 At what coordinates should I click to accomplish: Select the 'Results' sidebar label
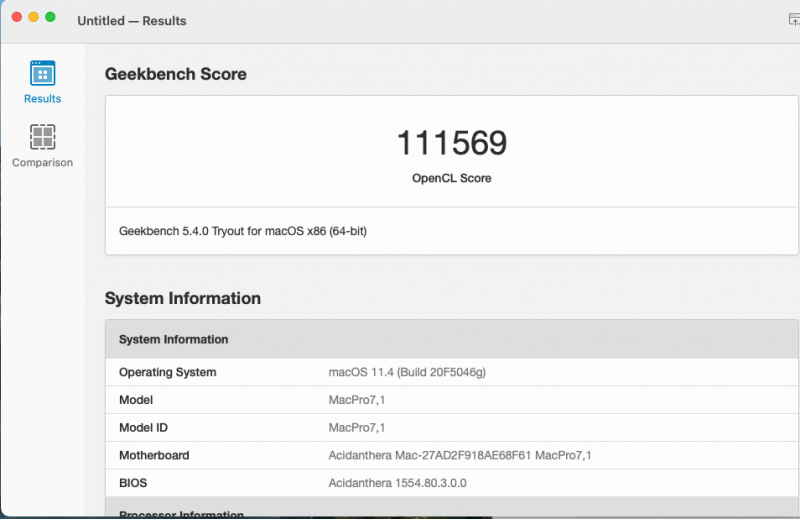click(42, 98)
